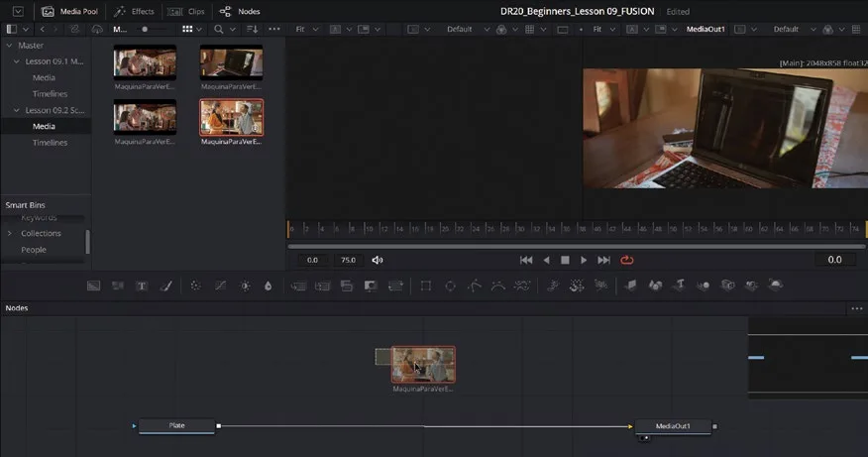Add a pEmitter particle node

click(x=553, y=286)
